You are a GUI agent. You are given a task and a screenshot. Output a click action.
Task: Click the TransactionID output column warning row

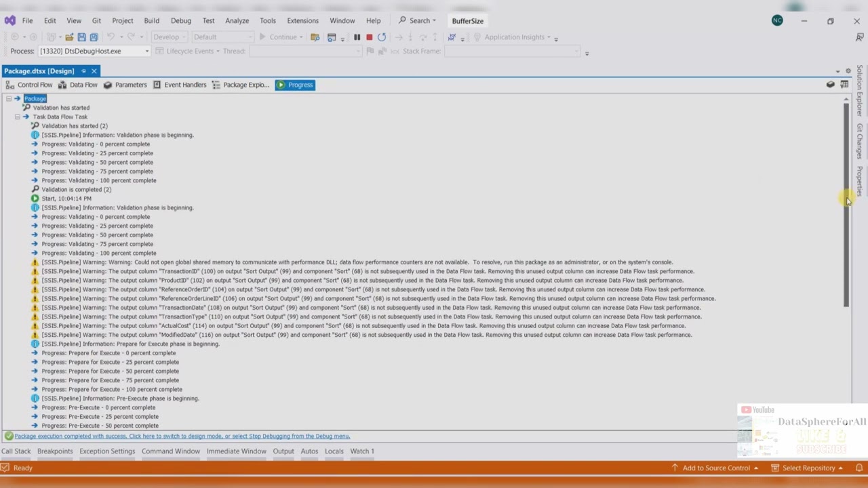tap(368, 271)
